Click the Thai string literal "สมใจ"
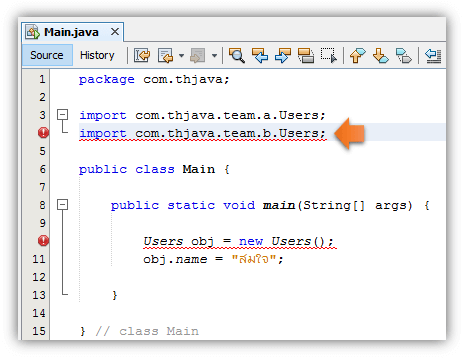466x362 pixels. pyautogui.click(x=254, y=259)
